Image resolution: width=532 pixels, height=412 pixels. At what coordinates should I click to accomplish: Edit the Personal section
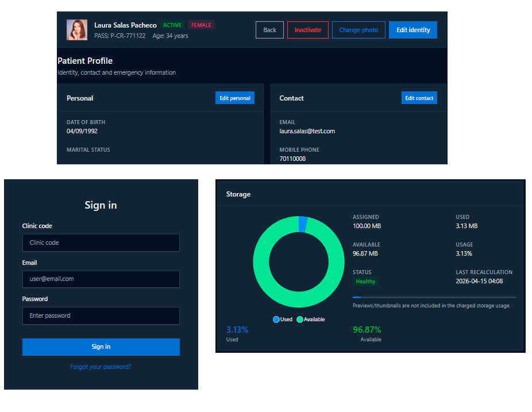click(x=235, y=98)
